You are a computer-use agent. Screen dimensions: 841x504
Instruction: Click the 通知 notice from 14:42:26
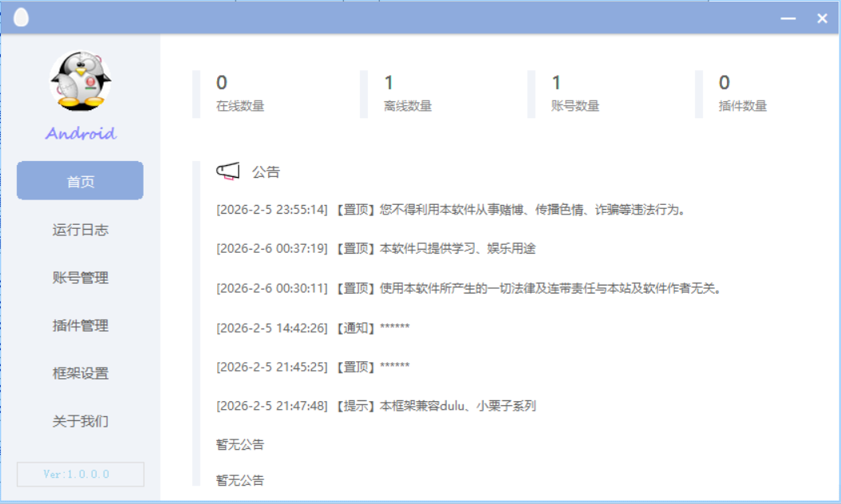[x=313, y=328]
